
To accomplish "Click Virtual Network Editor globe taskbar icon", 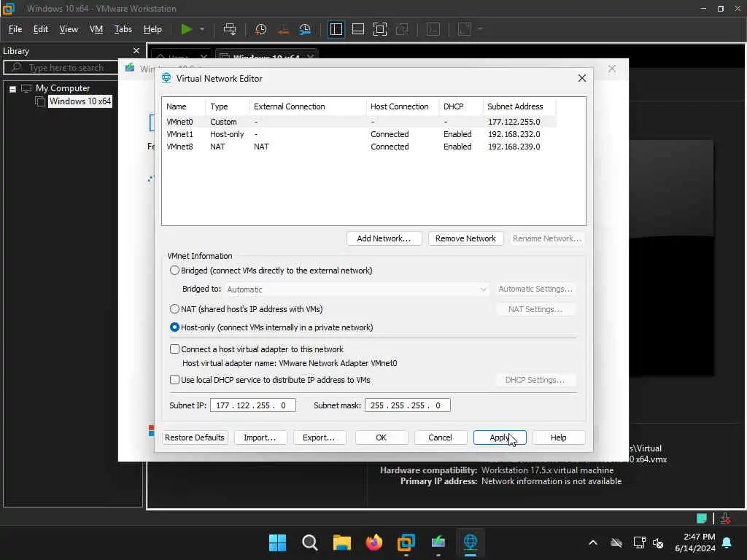I will tap(471, 542).
